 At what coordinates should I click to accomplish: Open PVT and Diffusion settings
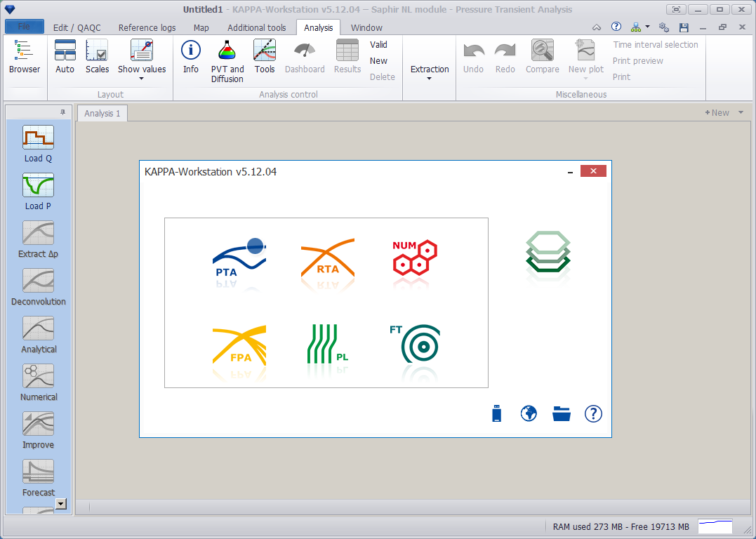[x=227, y=61]
